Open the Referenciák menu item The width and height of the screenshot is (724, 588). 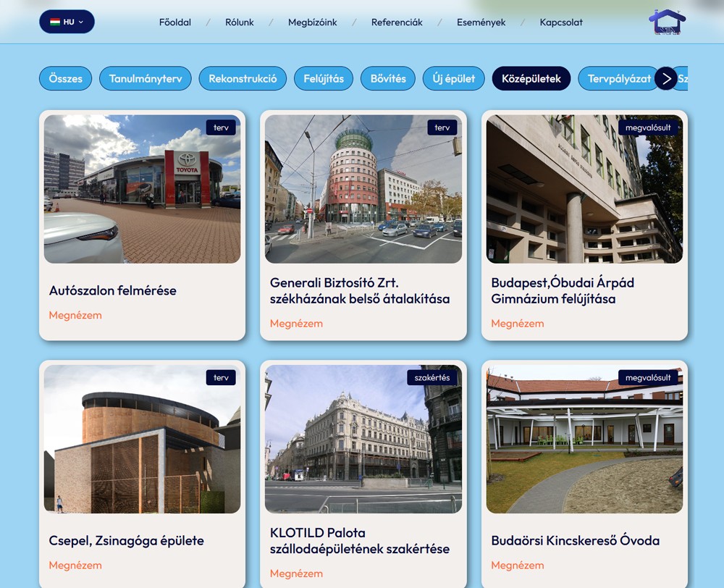397,22
